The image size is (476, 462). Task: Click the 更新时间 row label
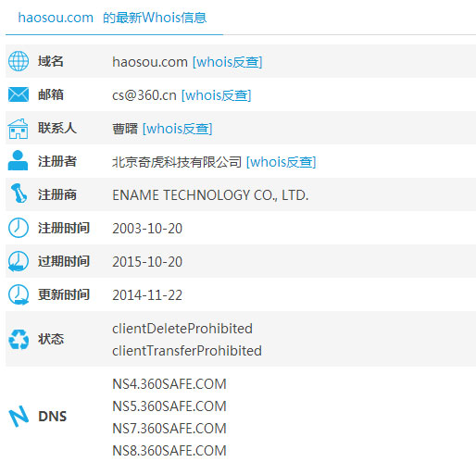click(x=64, y=294)
